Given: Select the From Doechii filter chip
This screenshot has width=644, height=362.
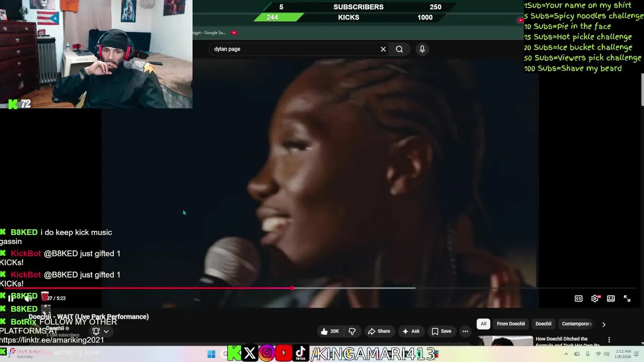Looking at the screenshot, I should click(x=511, y=324).
